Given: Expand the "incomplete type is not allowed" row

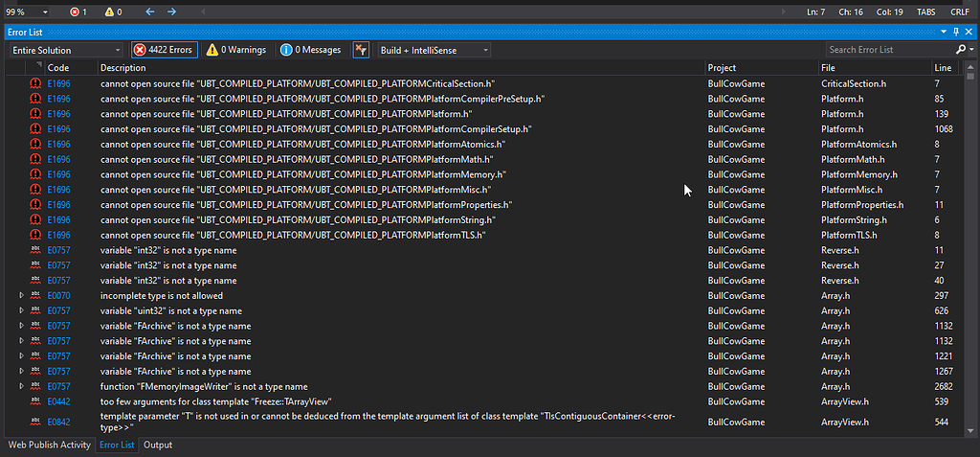Looking at the screenshot, I should [x=21, y=295].
